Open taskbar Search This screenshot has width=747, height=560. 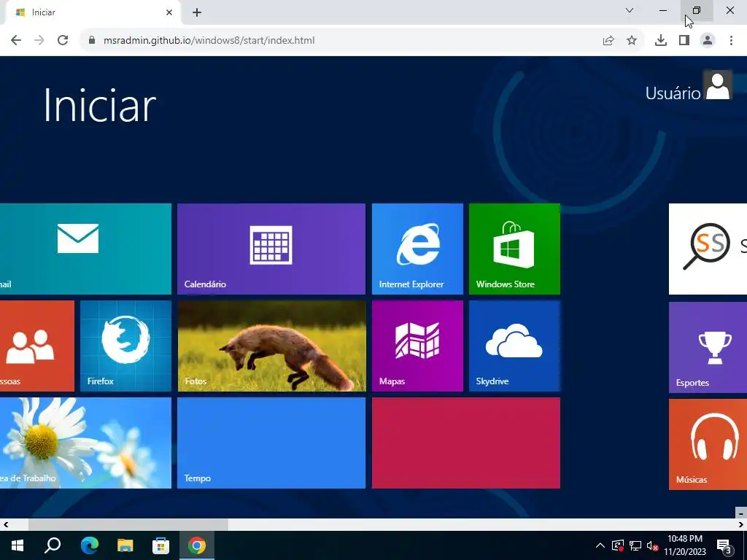pos(53,545)
